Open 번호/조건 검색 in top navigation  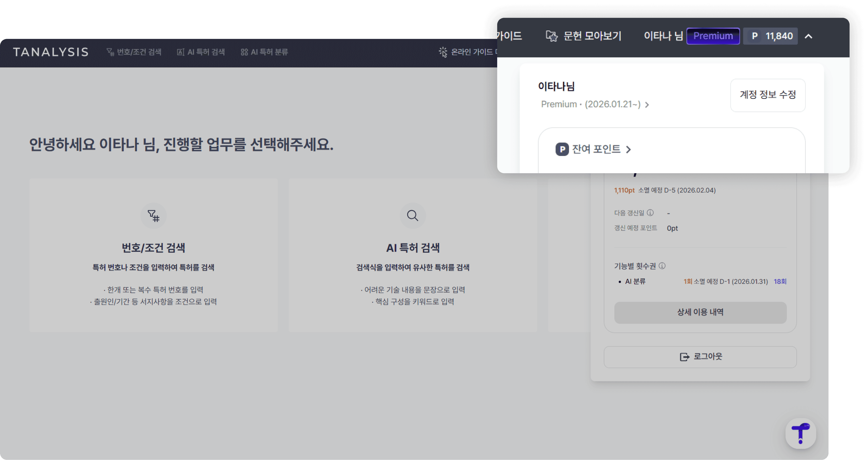coord(134,52)
